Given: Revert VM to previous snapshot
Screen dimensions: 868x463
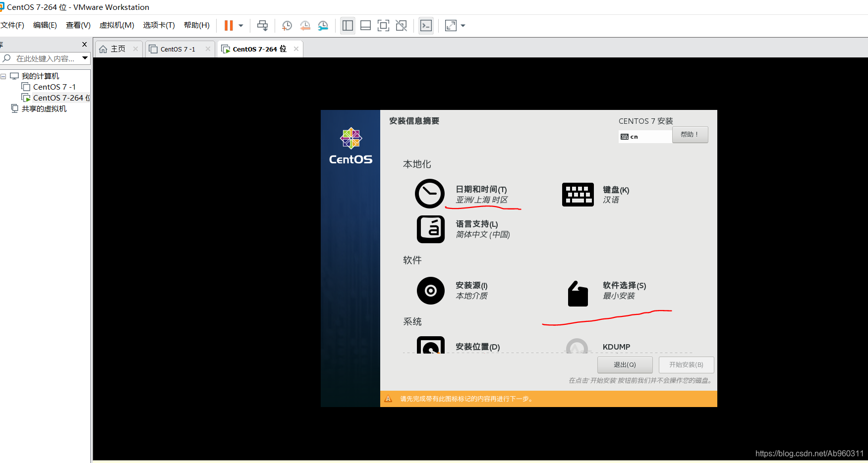Looking at the screenshot, I should pos(305,25).
